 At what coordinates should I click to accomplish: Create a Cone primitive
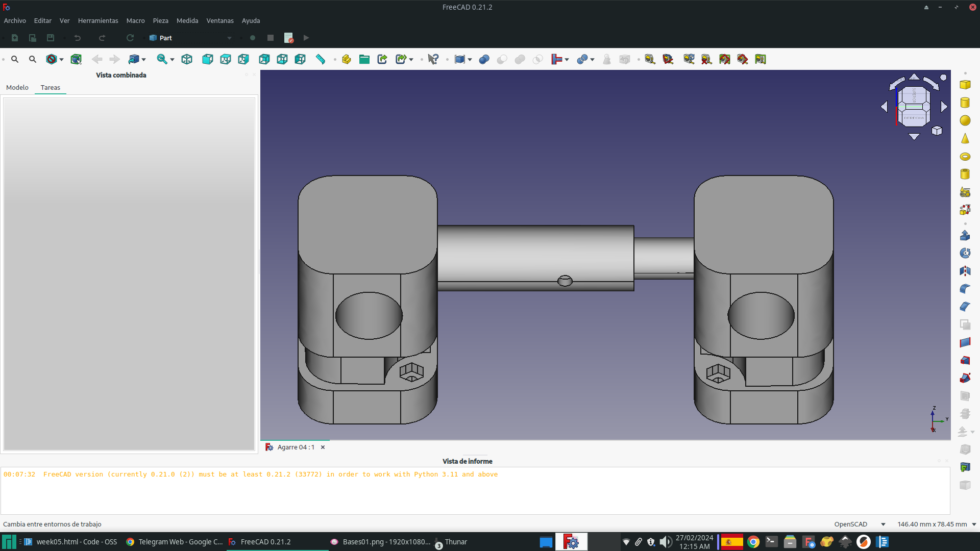(965, 138)
